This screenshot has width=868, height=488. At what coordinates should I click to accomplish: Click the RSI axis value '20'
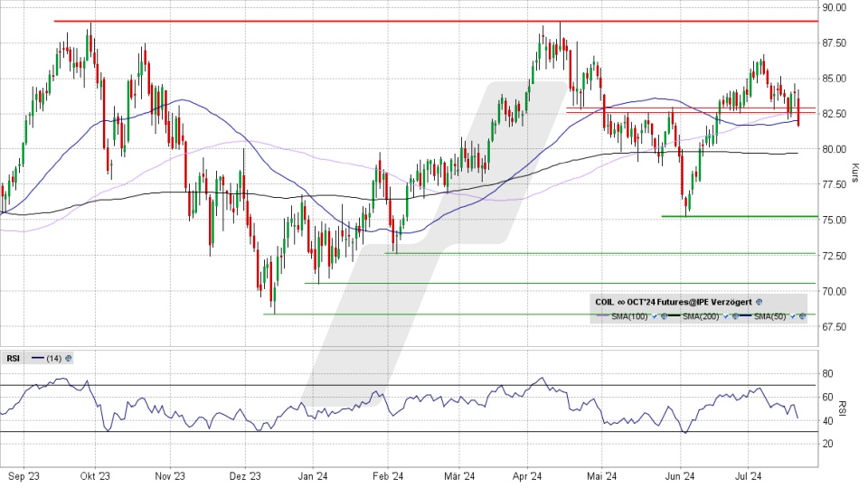827,445
